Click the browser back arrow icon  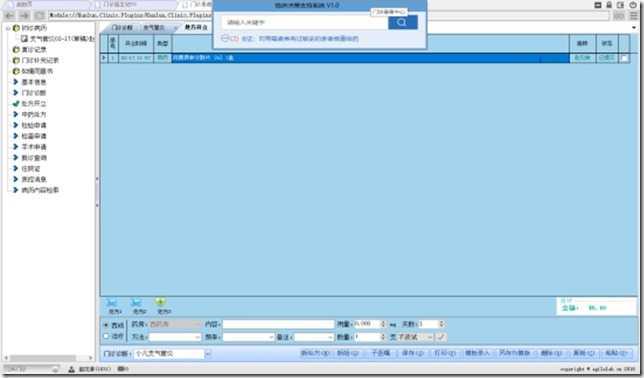coord(10,16)
